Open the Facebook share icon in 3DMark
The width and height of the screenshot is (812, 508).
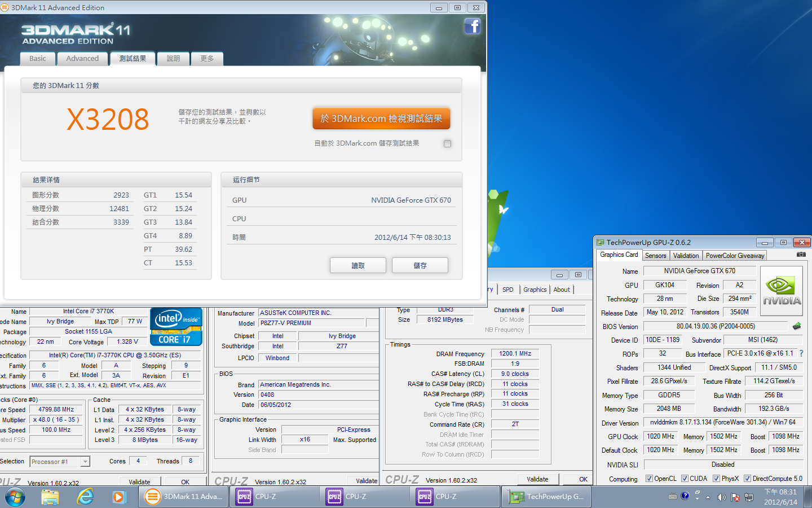click(473, 26)
